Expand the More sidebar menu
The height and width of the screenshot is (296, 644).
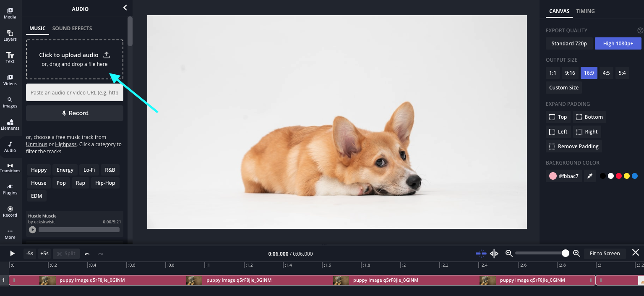click(10, 233)
